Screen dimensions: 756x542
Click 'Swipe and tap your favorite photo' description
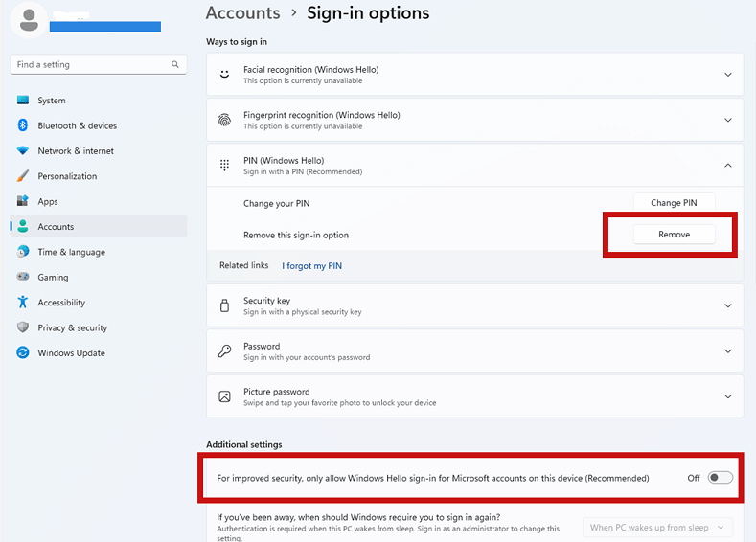pyautogui.click(x=339, y=403)
